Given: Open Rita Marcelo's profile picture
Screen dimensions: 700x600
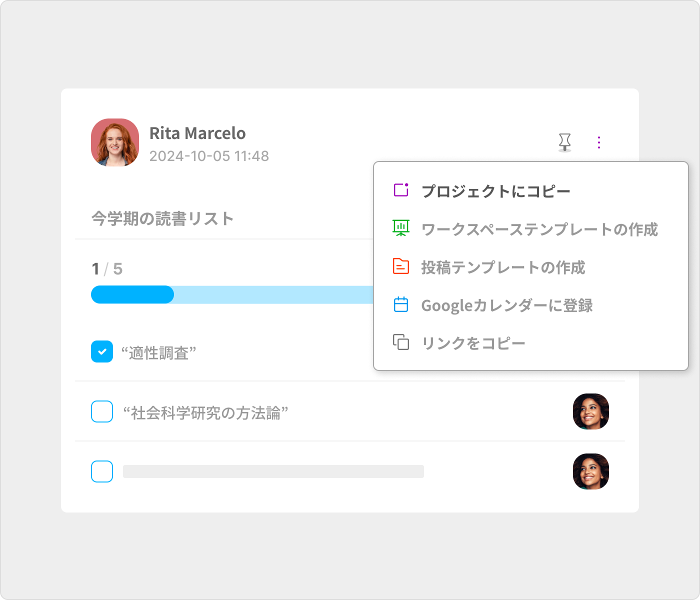Looking at the screenshot, I should pyautogui.click(x=115, y=142).
